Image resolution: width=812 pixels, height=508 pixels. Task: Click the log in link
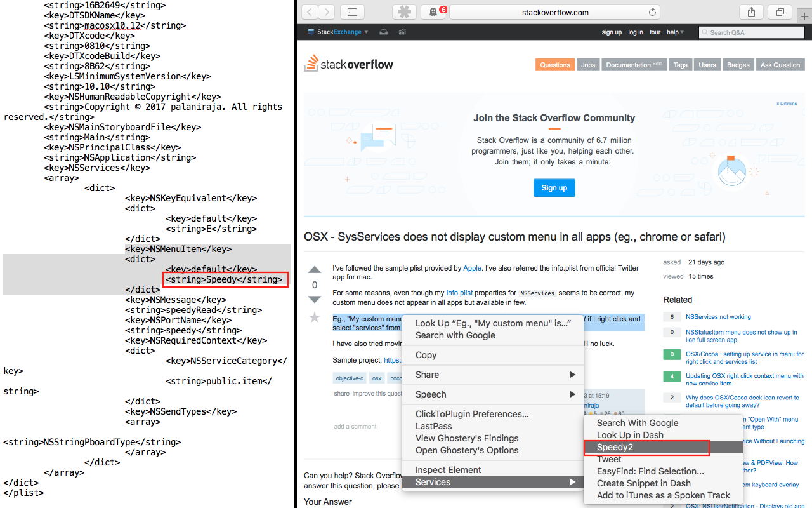coord(636,32)
